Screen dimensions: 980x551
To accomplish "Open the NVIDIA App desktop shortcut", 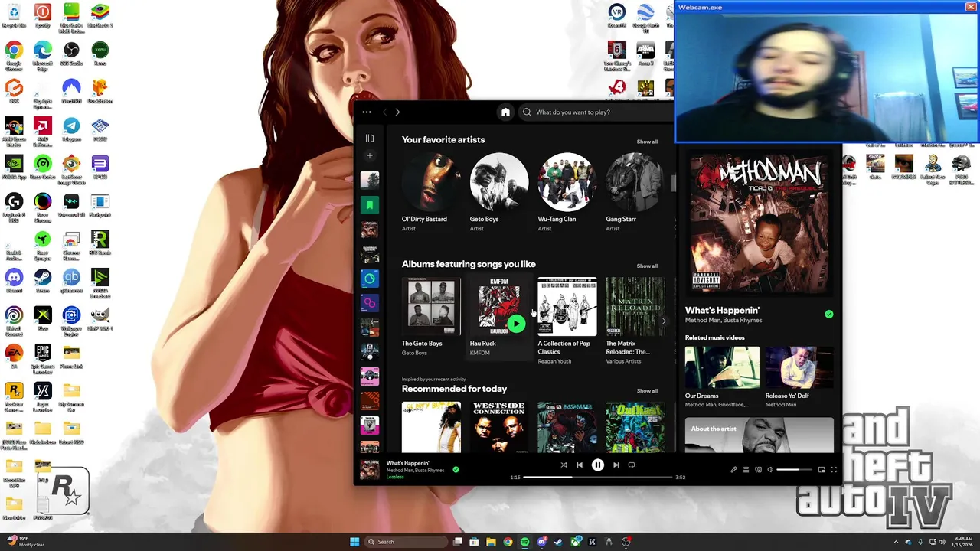I will click(14, 167).
